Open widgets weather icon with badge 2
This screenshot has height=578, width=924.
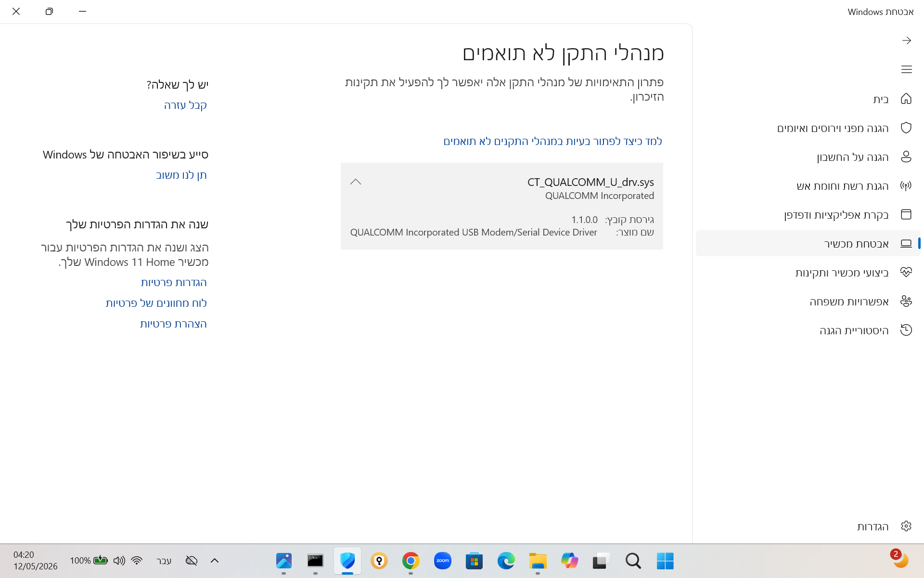[x=899, y=560]
